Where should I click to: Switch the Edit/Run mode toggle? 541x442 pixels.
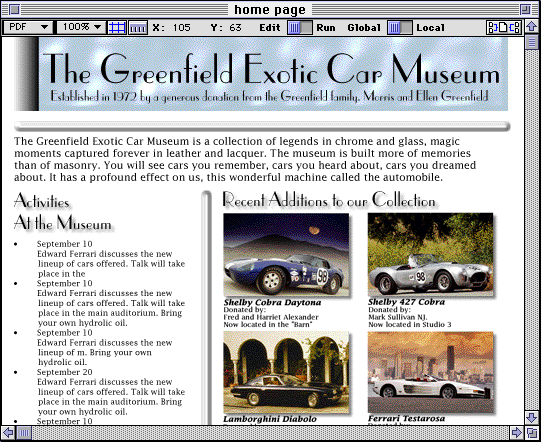click(x=300, y=28)
